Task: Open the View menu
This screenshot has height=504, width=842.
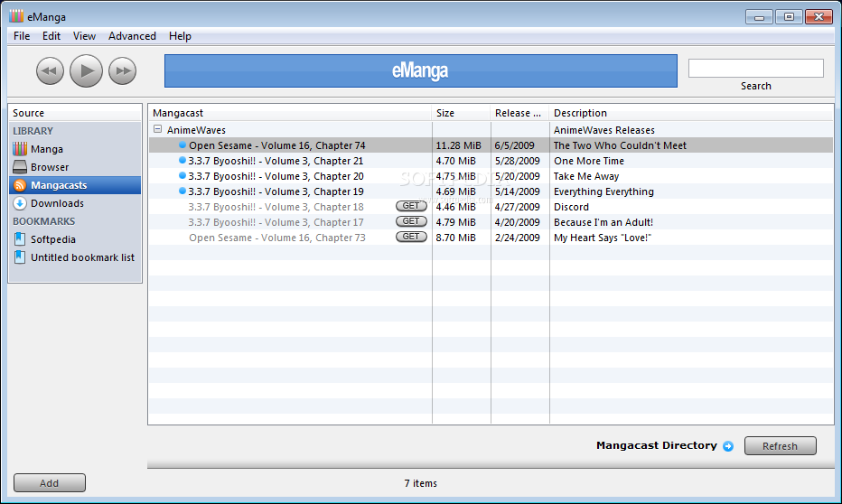Action: [84, 36]
